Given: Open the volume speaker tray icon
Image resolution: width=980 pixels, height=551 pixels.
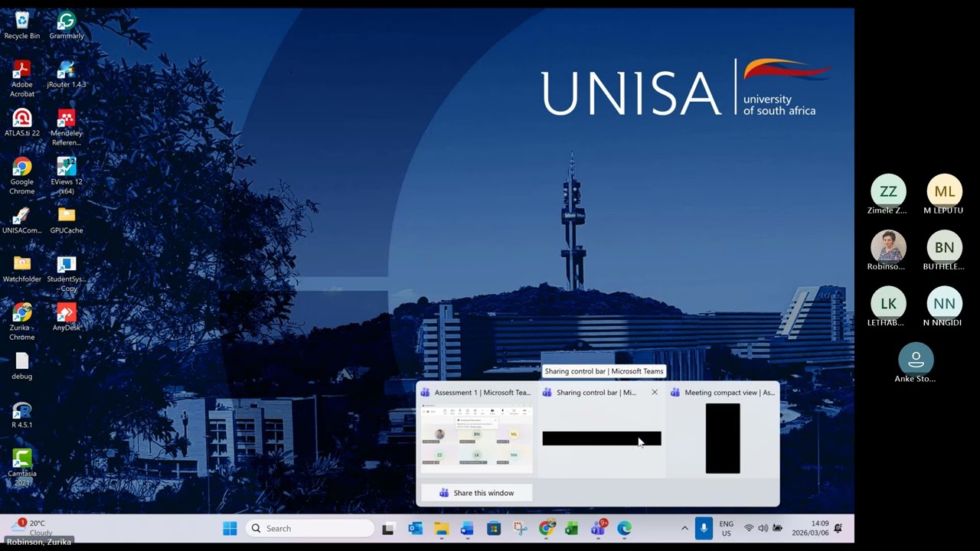Looking at the screenshot, I should pos(763,528).
